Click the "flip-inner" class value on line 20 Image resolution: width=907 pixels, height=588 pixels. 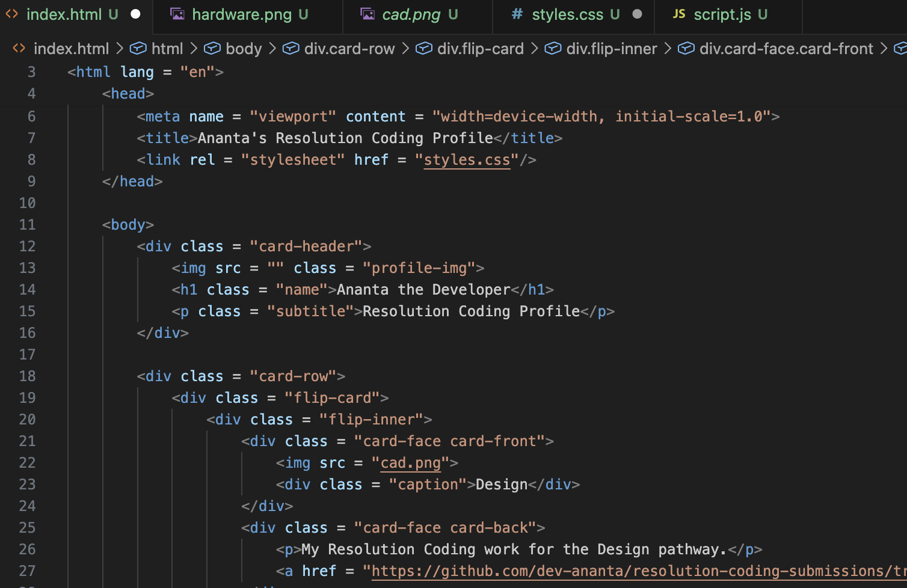click(x=371, y=420)
